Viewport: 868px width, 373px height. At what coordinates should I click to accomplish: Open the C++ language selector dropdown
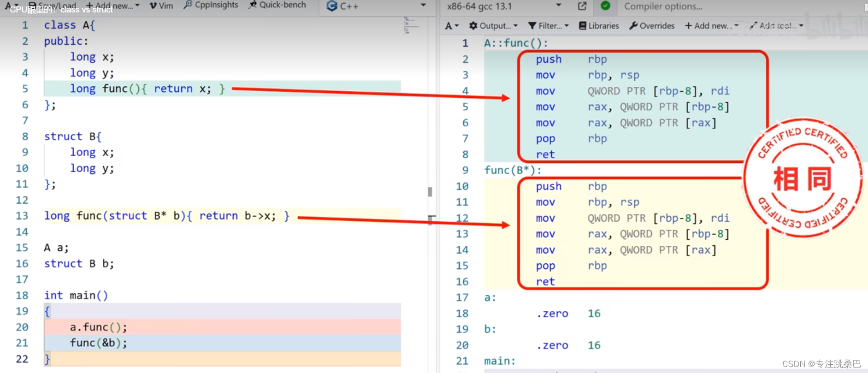(x=376, y=6)
